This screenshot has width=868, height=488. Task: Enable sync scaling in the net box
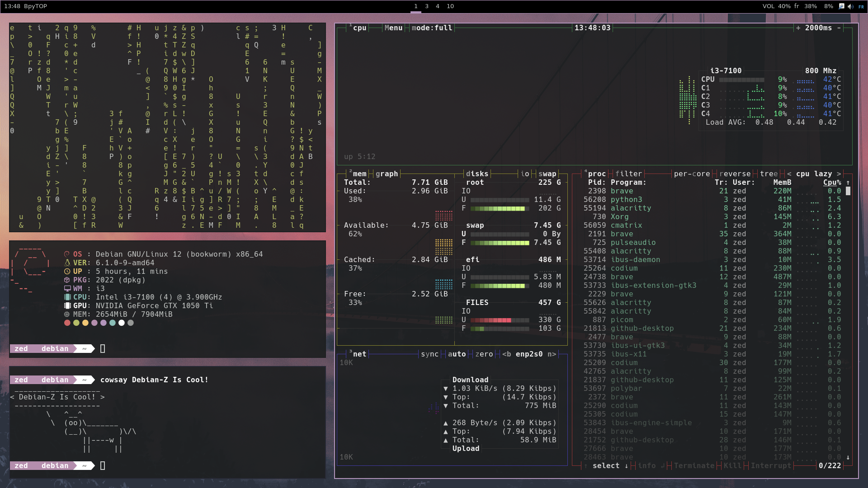[429, 354]
